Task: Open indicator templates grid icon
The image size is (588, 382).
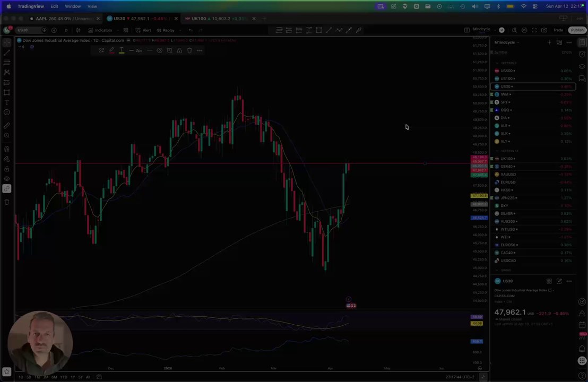Action: [x=126, y=30]
